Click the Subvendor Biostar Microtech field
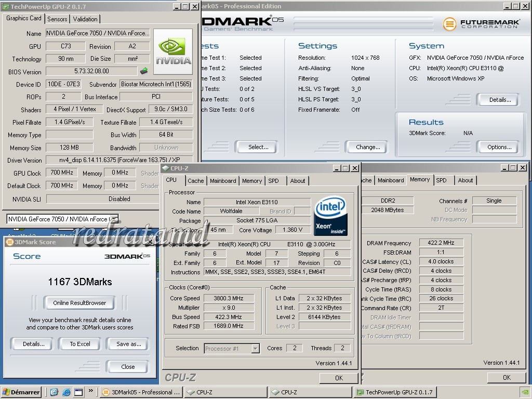The image size is (532, 399). (x=156, y=84)
